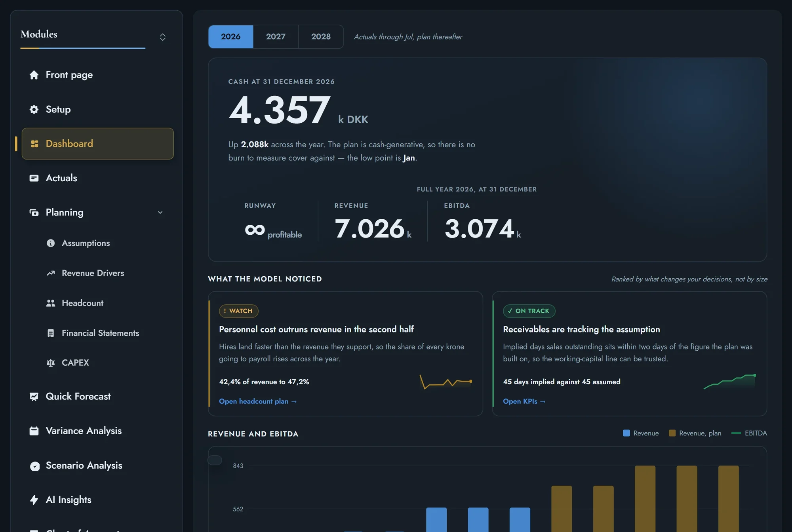Click the CAPEX scales icon

coord(51,363)
